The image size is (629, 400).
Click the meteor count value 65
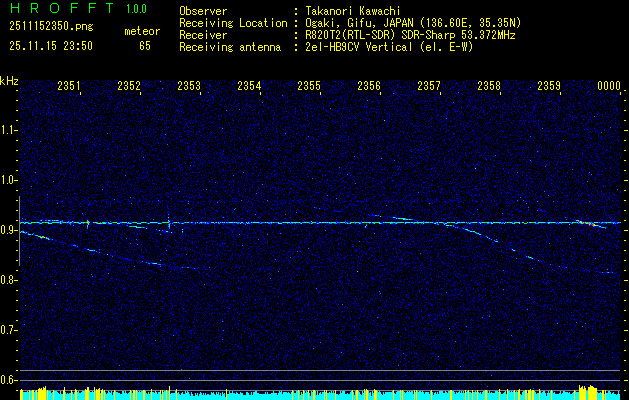tap(145, 46)
